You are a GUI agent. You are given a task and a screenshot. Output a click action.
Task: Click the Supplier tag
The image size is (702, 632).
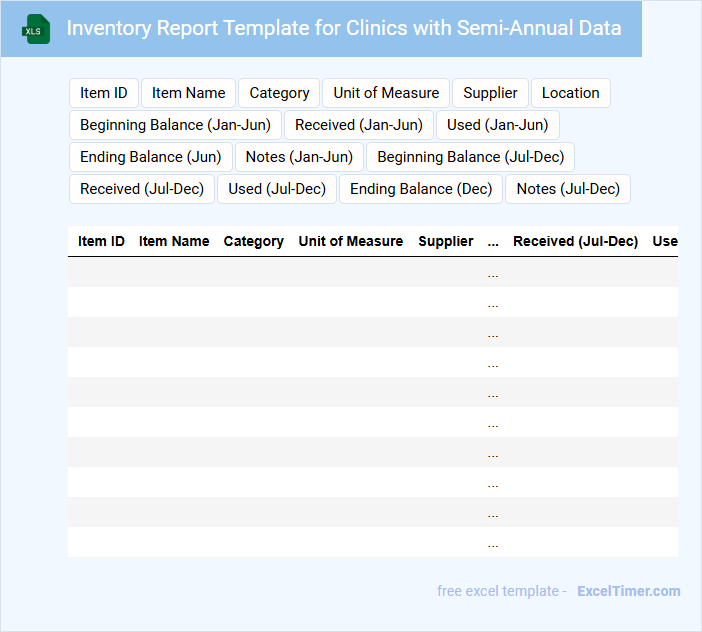click(490, 93)
